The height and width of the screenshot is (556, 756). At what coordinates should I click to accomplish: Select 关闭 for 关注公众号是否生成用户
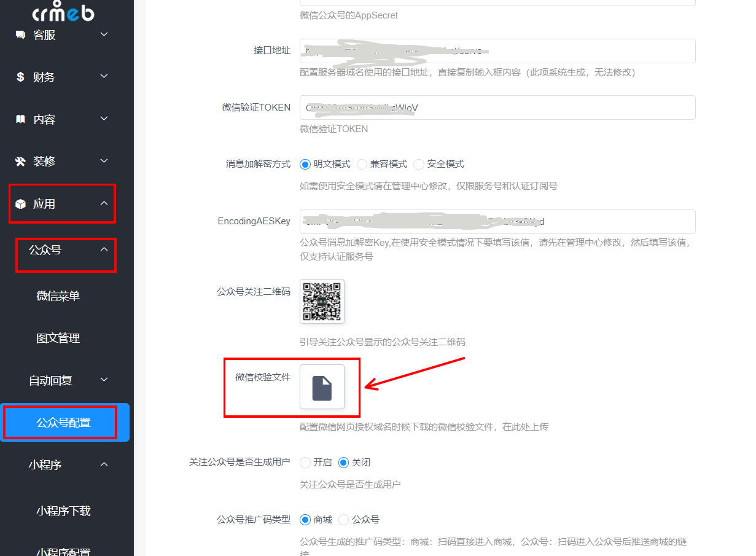(343, 463)
